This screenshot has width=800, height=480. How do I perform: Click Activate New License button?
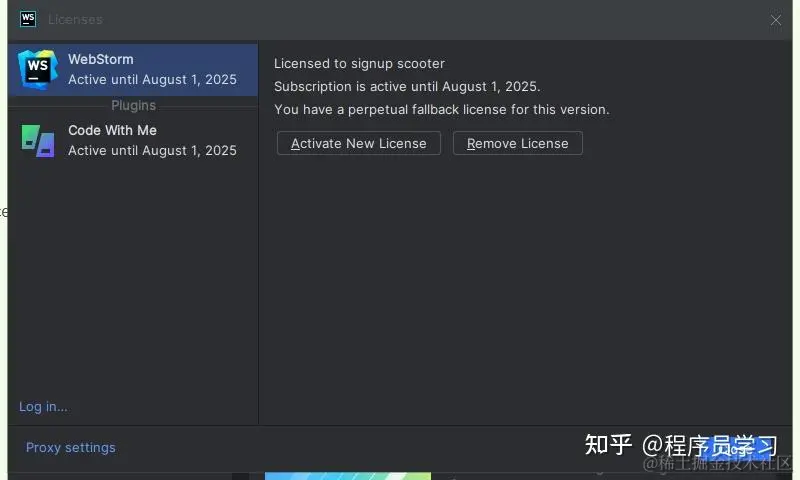(359, 143)
